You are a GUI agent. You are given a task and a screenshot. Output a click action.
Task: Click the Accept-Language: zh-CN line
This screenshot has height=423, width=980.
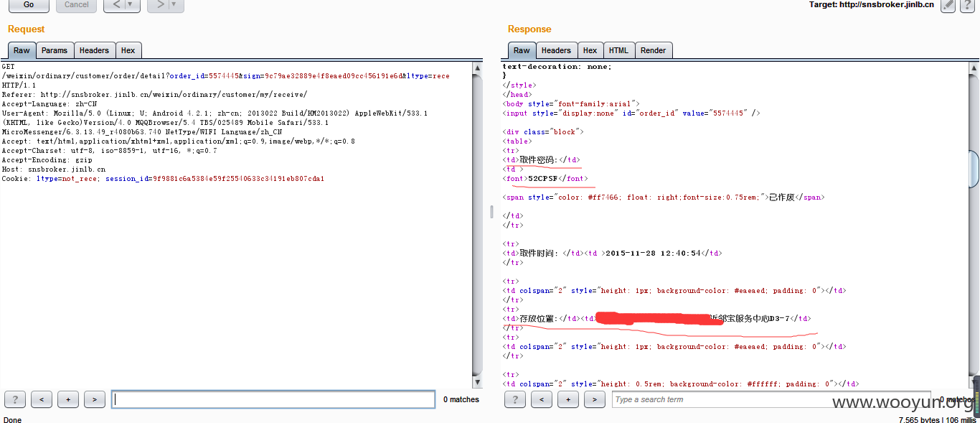click(x=49, y=103)
